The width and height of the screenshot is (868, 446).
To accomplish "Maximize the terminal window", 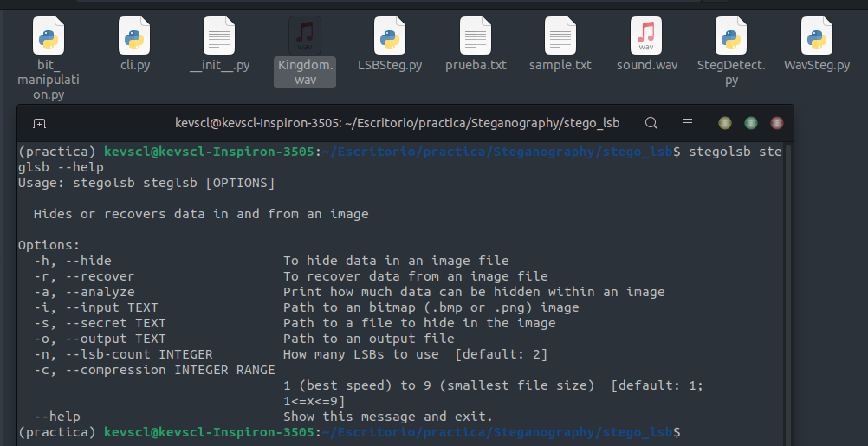I will tap(751, 123).
